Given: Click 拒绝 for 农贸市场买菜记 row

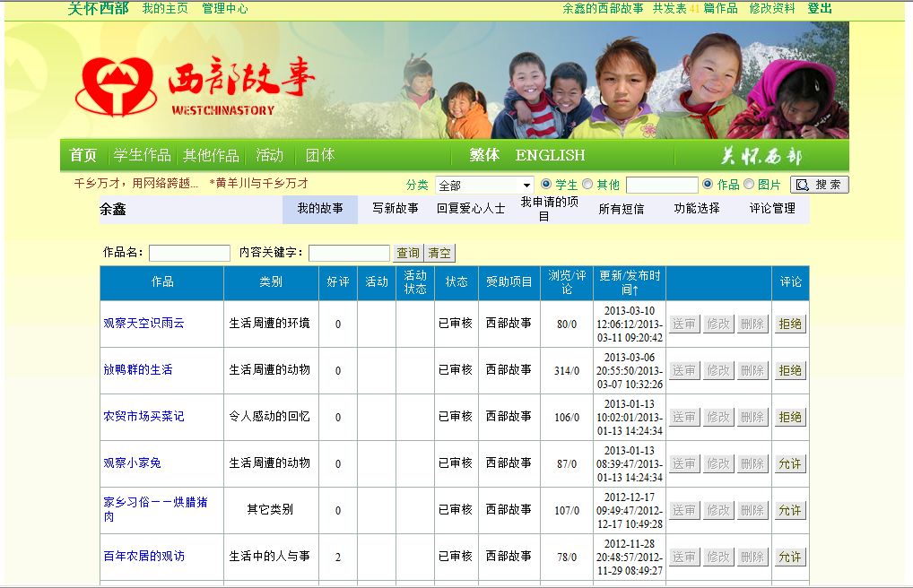Looking at the screenshot, I should click(x=790, y=417).
